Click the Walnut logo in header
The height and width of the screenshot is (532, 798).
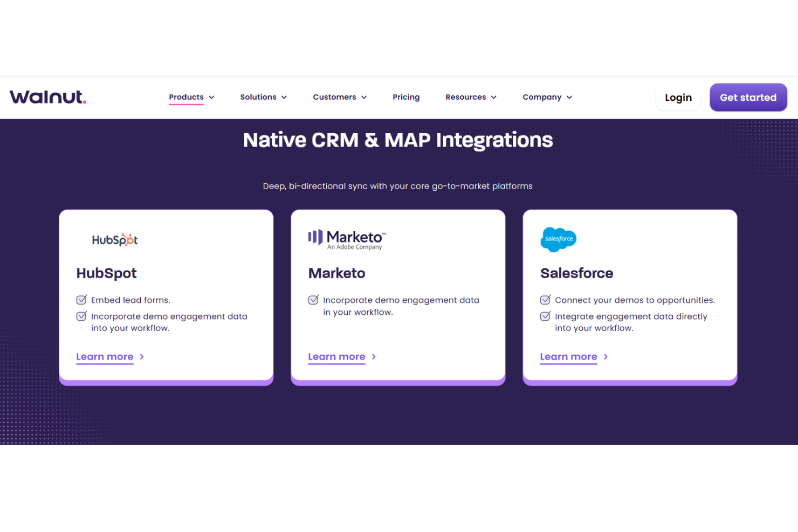[47, 97]
